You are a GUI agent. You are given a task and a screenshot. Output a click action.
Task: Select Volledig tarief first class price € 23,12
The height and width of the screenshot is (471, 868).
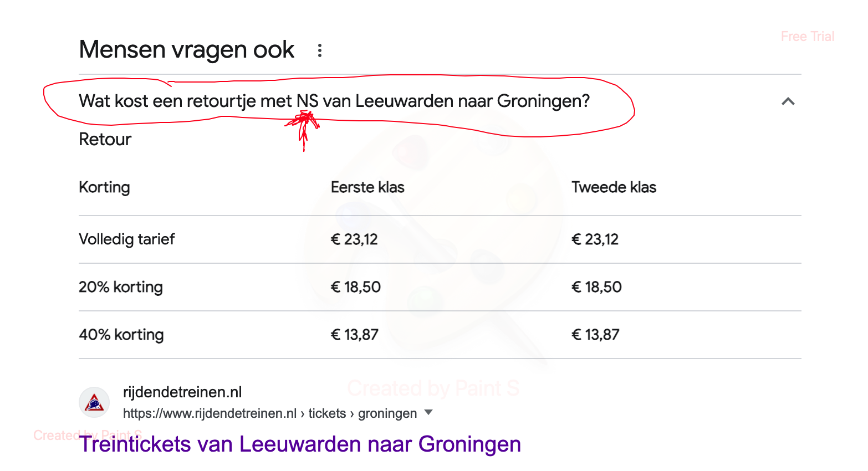(354, 239)
